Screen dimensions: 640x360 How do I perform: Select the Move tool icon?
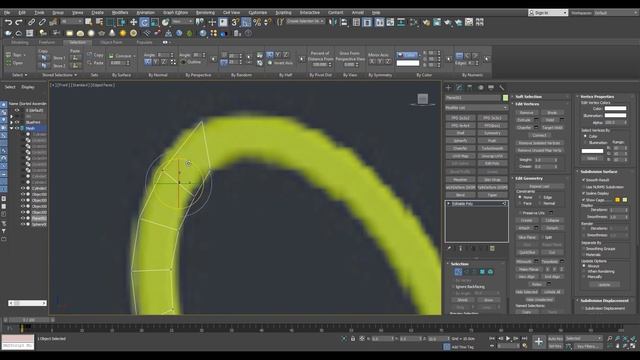click(x=133, y=22)
